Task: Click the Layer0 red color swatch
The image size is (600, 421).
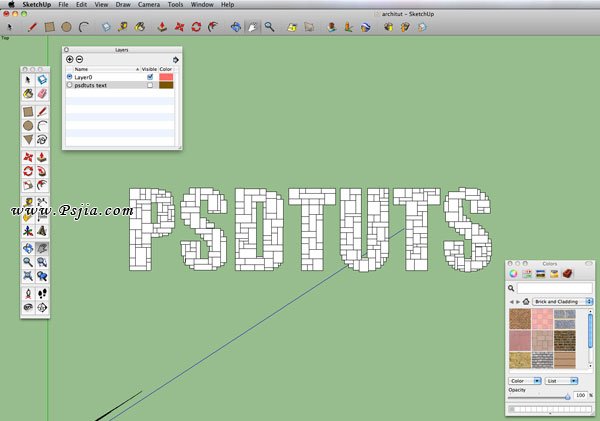Action: (166, 76)
